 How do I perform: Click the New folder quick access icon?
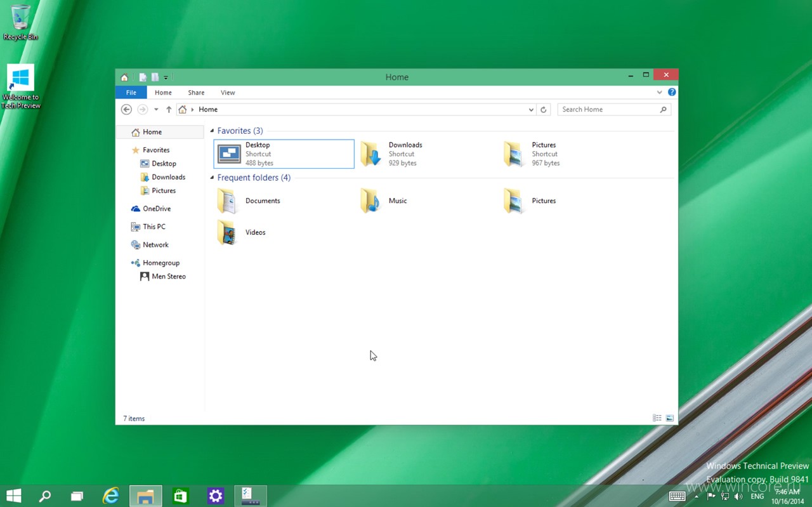pyautogui.click(x=155, y=77)
